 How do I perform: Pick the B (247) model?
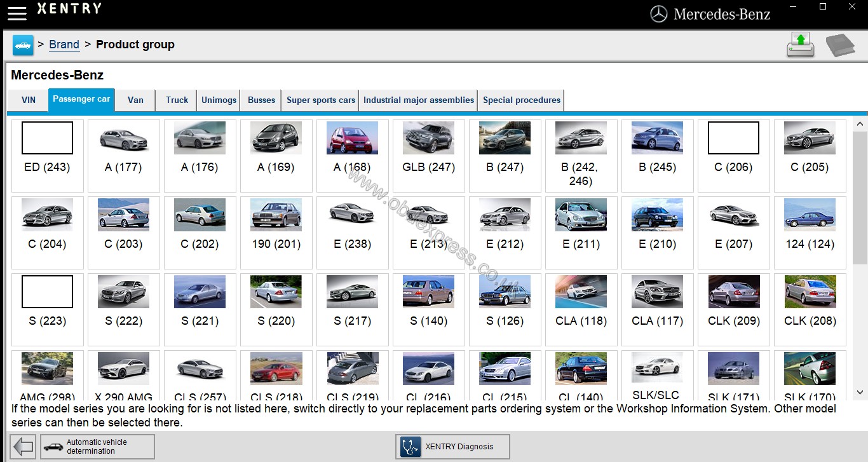(505, 156)
